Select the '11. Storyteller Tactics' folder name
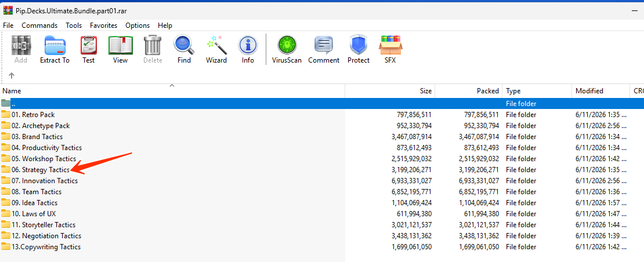This screenshot has width=644, height=262. point(44,225)
